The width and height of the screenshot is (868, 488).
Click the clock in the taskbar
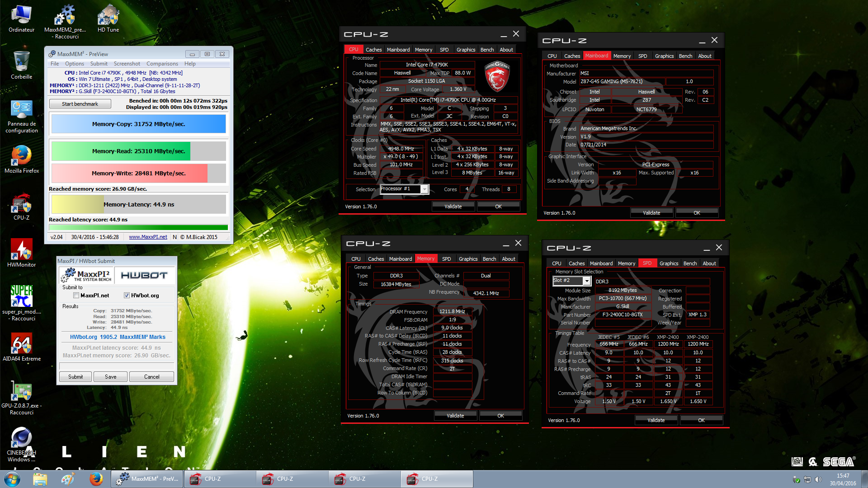(843, 479)
